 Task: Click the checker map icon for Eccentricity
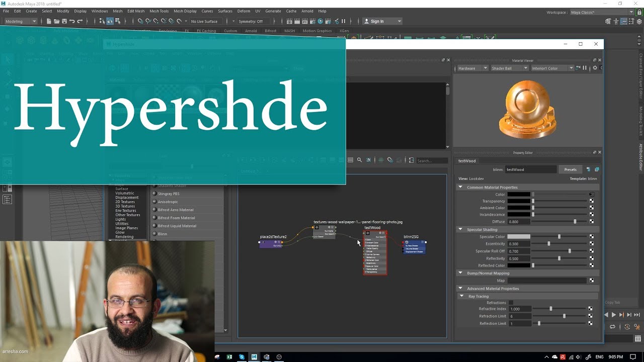pyautogui.click(x=592, y=243)
